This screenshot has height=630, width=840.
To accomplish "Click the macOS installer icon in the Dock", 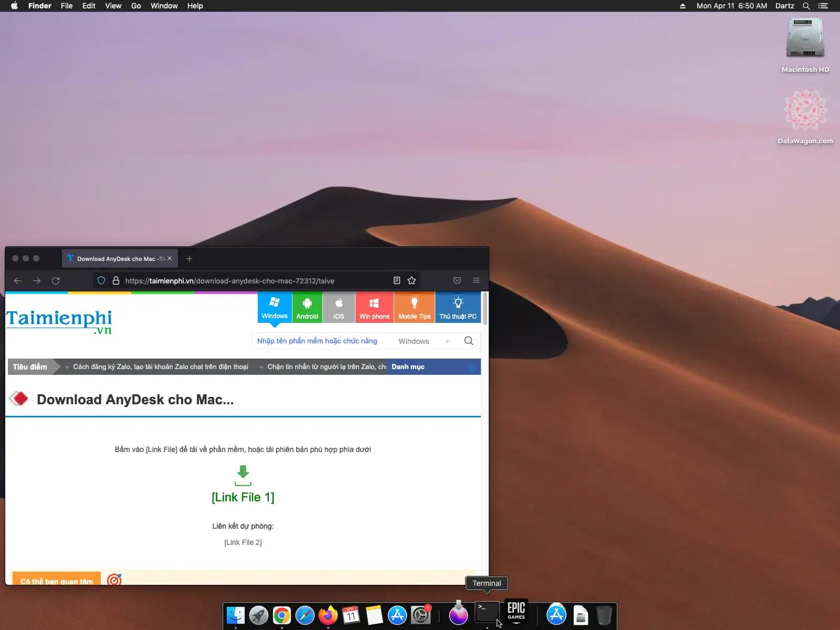I will pos(458,614).
